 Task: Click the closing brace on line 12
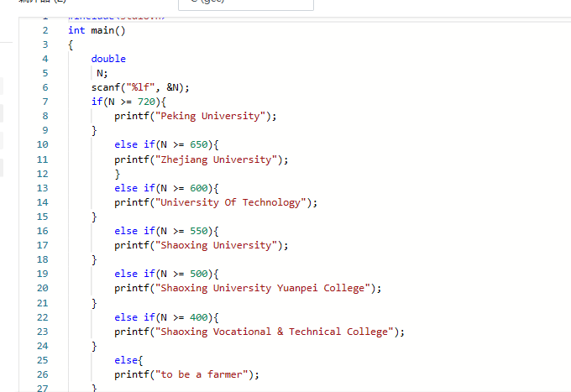pyautogui.click(x=118, y=174)
